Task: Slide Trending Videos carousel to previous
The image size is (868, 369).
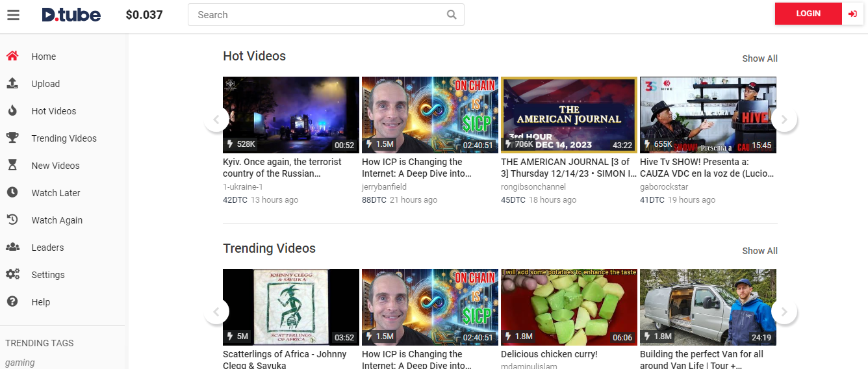Action: pos(216,312)
